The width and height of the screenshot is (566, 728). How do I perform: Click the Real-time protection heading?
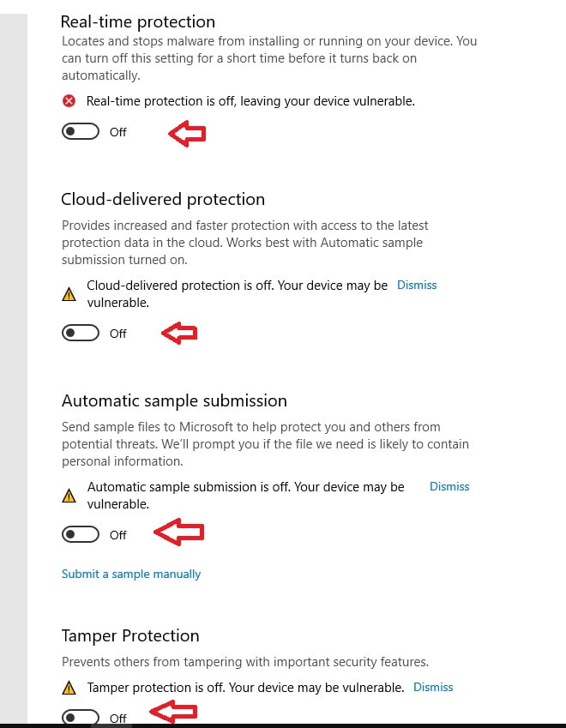point(138,21)
